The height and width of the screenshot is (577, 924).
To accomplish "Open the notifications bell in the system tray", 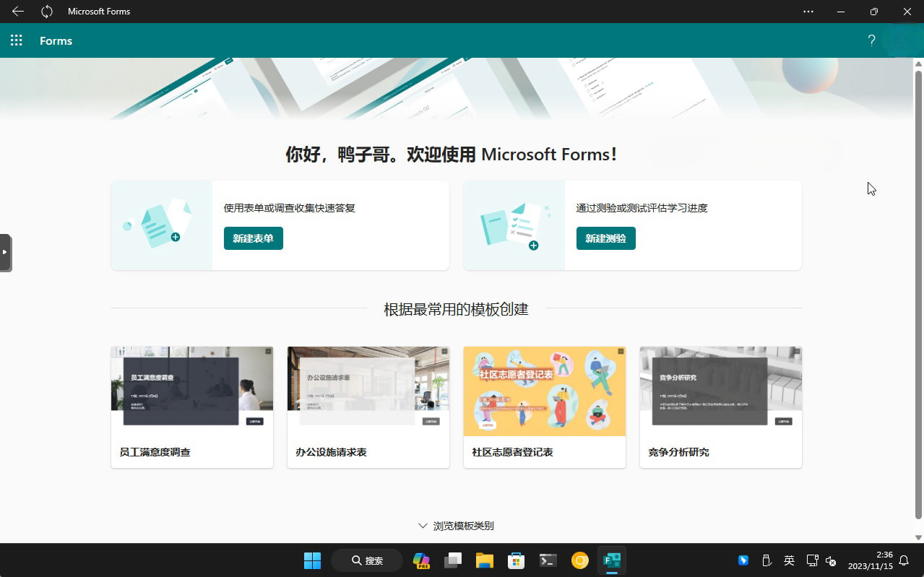I will [x=903, y=560].
